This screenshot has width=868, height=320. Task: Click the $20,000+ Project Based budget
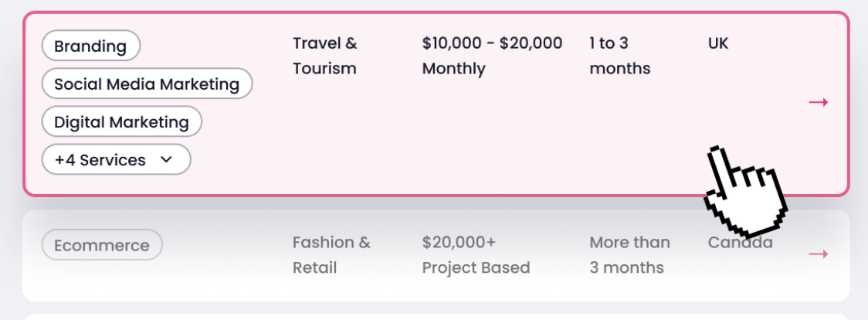[476, 254]
